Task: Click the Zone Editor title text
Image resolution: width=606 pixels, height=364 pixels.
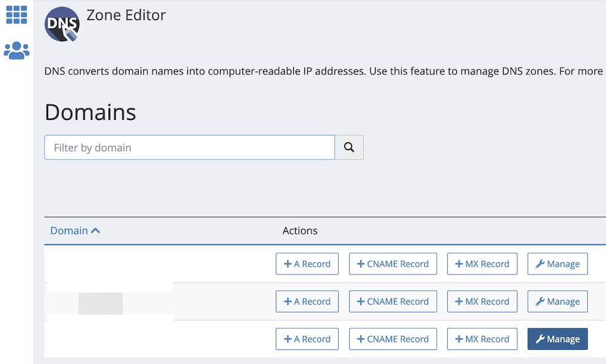Action: tap(126, 16)
